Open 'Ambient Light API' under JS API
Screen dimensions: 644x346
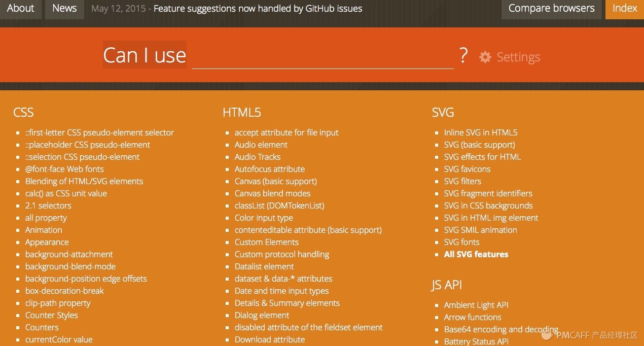[476, 305]
